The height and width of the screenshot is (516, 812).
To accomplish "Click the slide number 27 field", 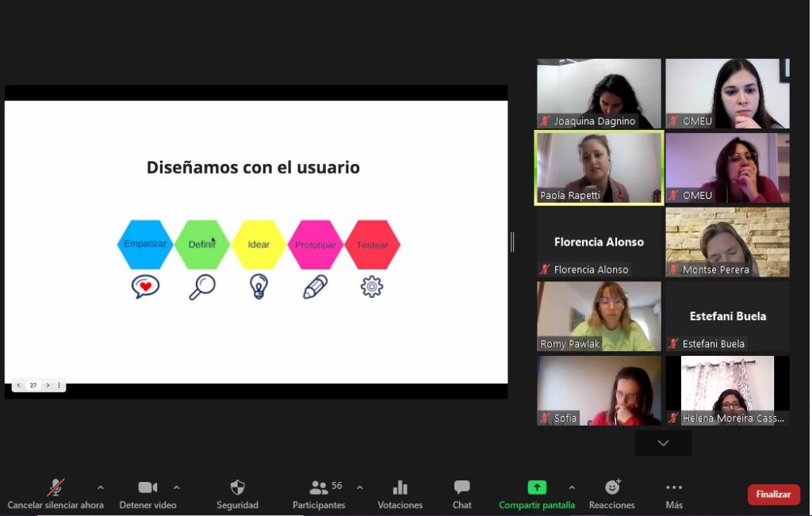I will pyautogui.click(x=33, y=385).
